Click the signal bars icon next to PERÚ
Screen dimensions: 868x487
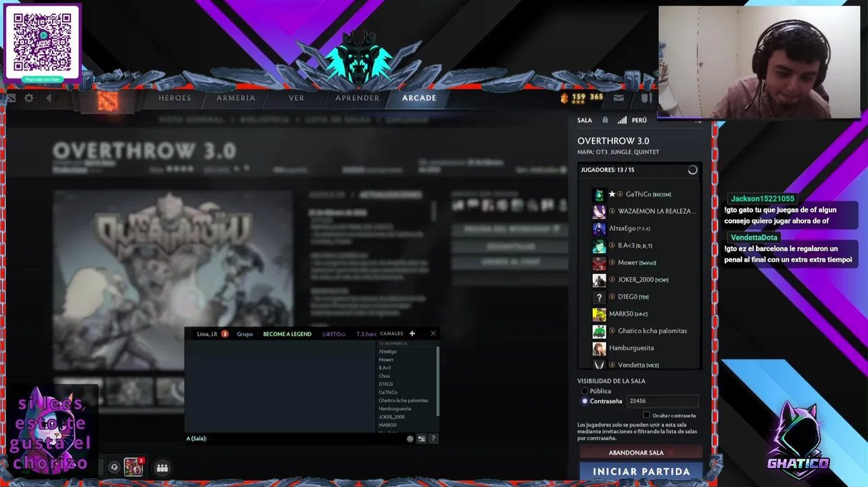click(622, 120)
